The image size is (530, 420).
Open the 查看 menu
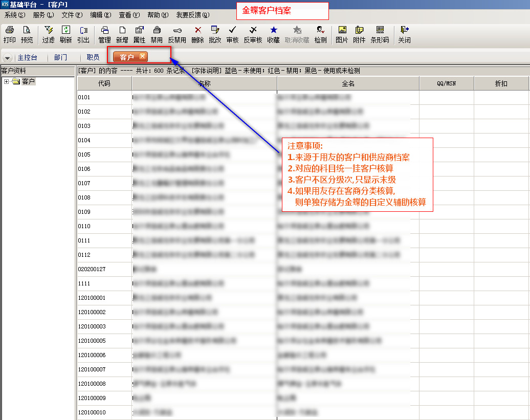point(128,15)
